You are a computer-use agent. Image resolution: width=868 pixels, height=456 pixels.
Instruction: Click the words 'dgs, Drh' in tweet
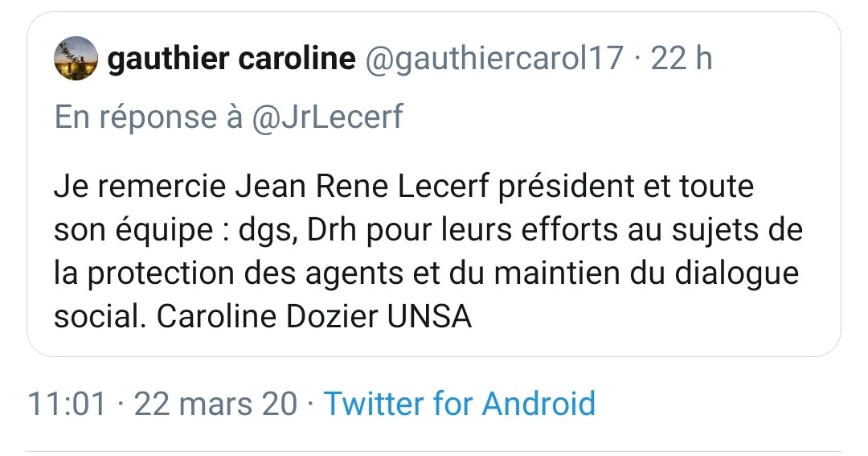click(x=298, y=230)
